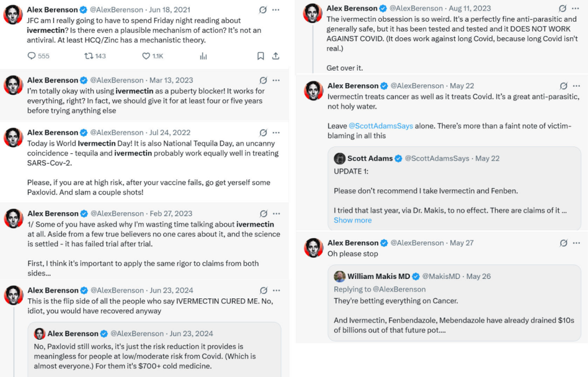Bookmark the Jun 18, 2021 tweet
The height and width of the screenshot is (377, 588).
pyautogui.click(x=260, y=56)
